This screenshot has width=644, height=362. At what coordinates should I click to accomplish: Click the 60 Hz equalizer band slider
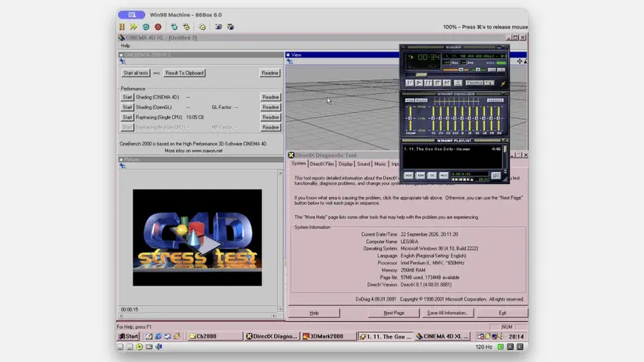(x=433, y=118)
